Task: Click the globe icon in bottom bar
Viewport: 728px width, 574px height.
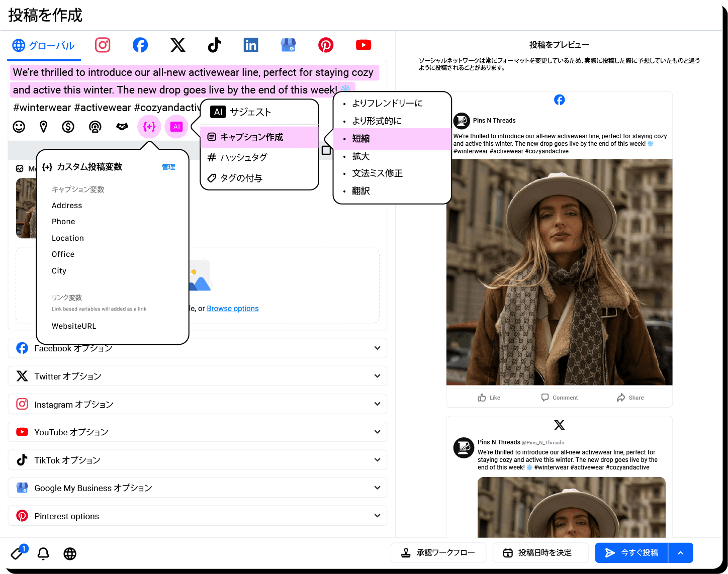Action: [70, 553]
